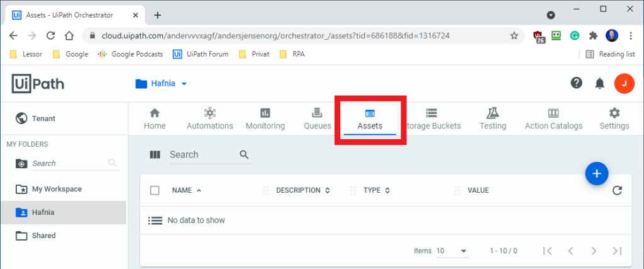Switch to the Automations tab
644x269 pixels.
click(210, 119)
